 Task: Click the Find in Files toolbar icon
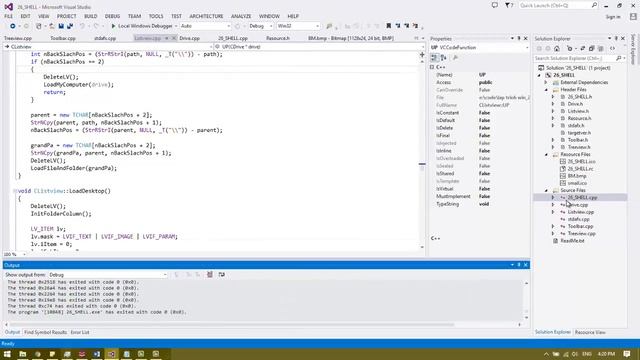(329, 26)
